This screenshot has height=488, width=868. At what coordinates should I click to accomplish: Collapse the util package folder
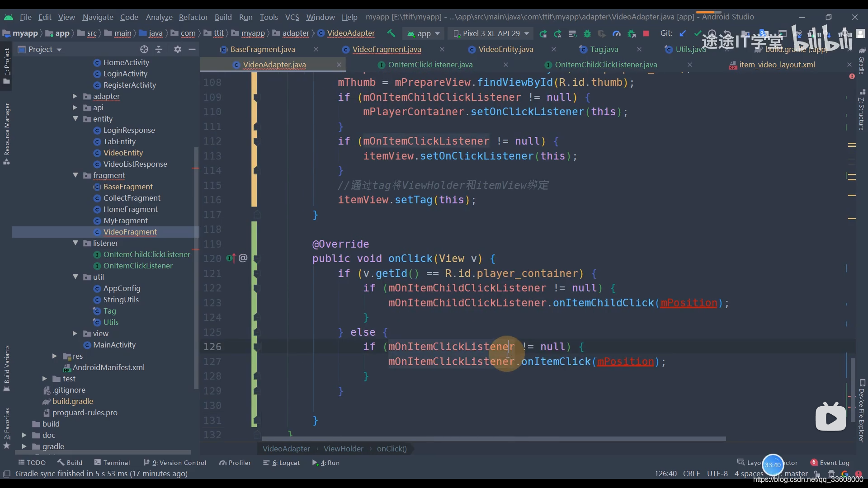pos(75,277)
